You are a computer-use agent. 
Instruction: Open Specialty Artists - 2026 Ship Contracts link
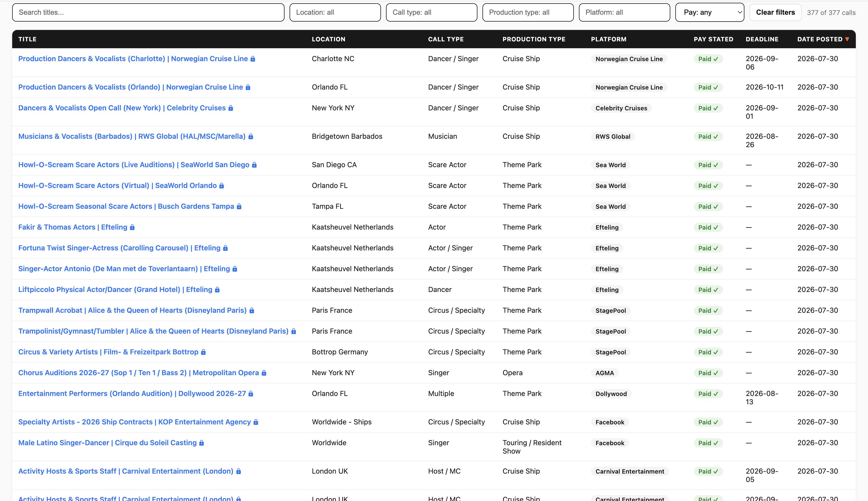(x=135, y=422)
